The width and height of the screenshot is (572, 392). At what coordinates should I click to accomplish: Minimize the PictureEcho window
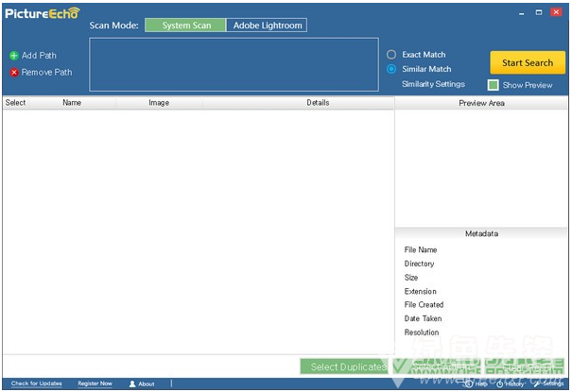click(x=522, y=13)
